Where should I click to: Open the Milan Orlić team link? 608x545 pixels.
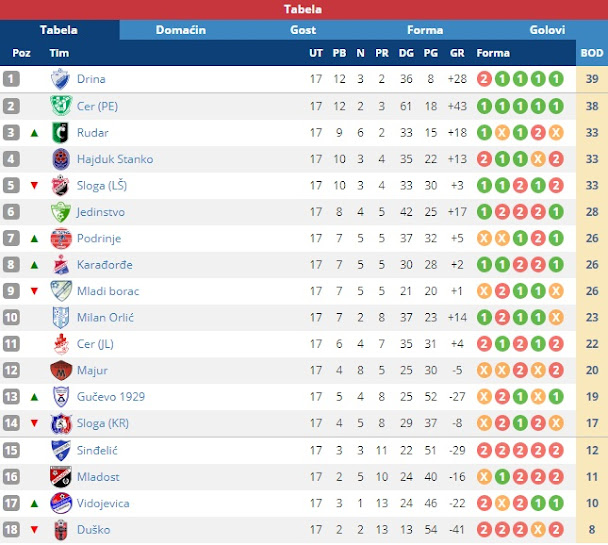[x=105, y=317]
